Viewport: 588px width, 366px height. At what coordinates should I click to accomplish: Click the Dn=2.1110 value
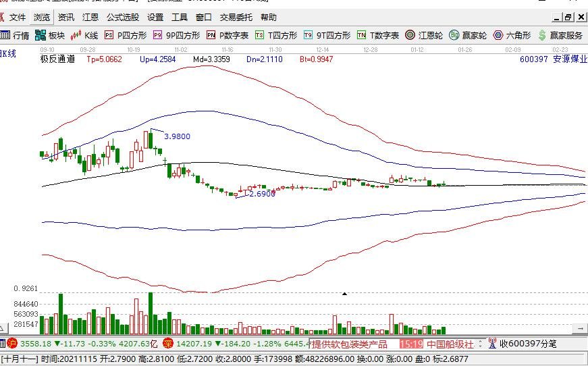click(x=265, y=59)
